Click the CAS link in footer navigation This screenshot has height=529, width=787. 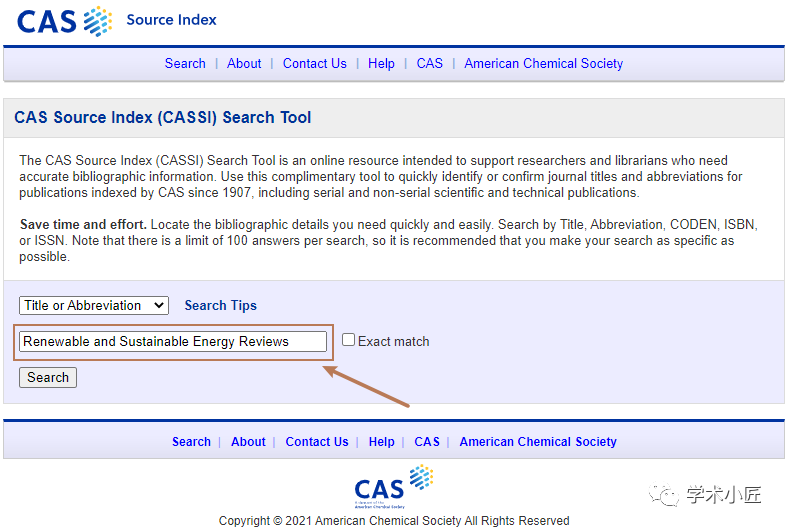(x=427, y=442)
